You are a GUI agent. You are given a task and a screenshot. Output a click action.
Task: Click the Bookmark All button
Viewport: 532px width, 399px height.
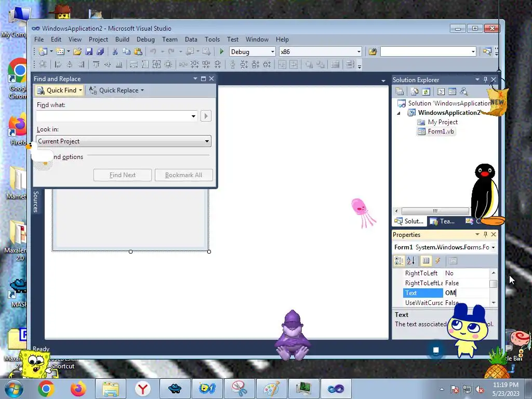183,175
